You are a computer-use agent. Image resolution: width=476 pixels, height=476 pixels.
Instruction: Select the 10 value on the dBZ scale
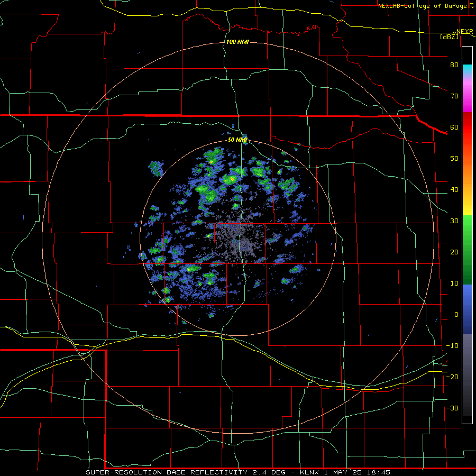tap(454, 283)
